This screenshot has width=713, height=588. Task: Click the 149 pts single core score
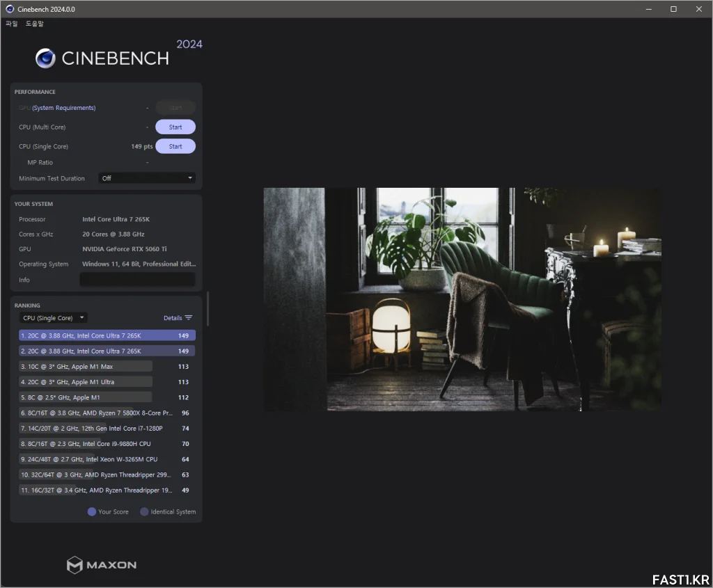[142, 146]
